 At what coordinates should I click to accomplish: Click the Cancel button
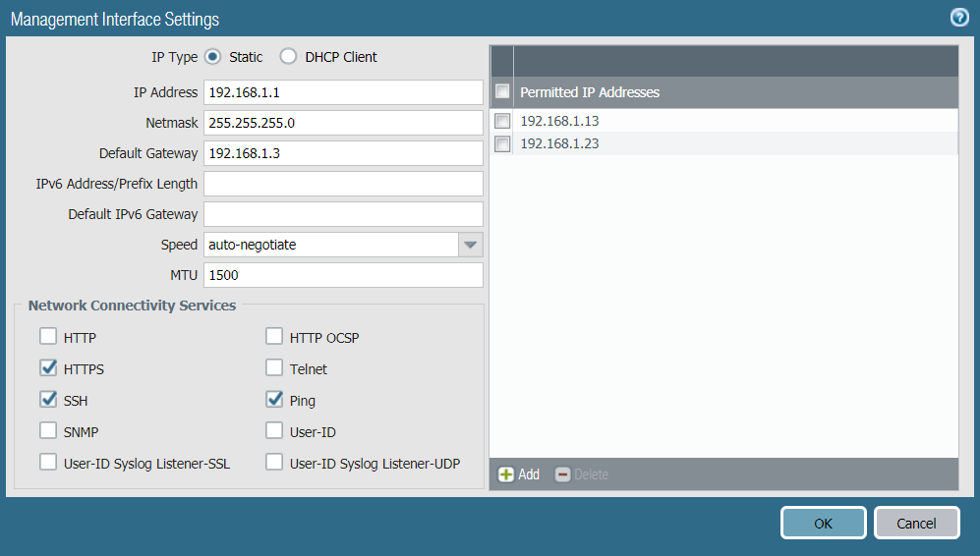916,523
